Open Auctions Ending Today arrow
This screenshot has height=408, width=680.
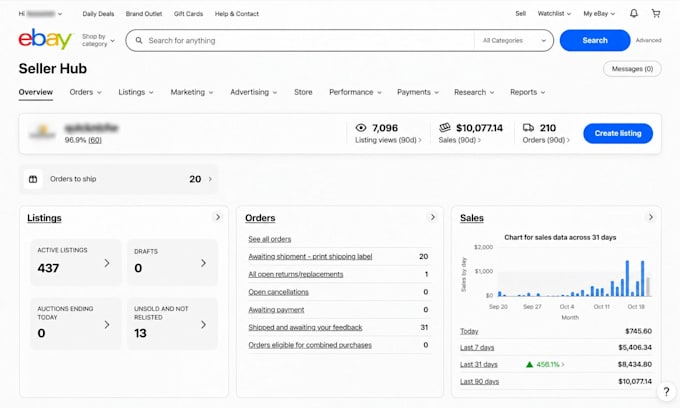click(x=107, y=324)
